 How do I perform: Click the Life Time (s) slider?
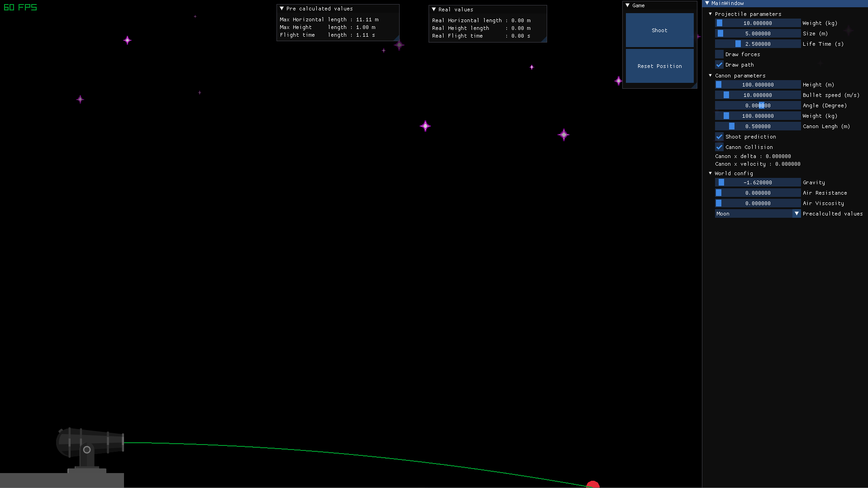click(x=758, y=44)
